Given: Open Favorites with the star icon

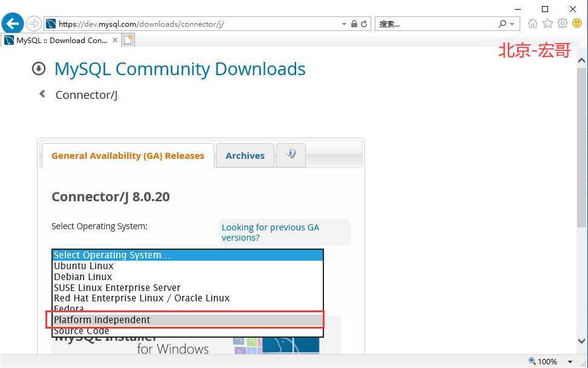Looking at the screenshot, I should pos(547,24).
